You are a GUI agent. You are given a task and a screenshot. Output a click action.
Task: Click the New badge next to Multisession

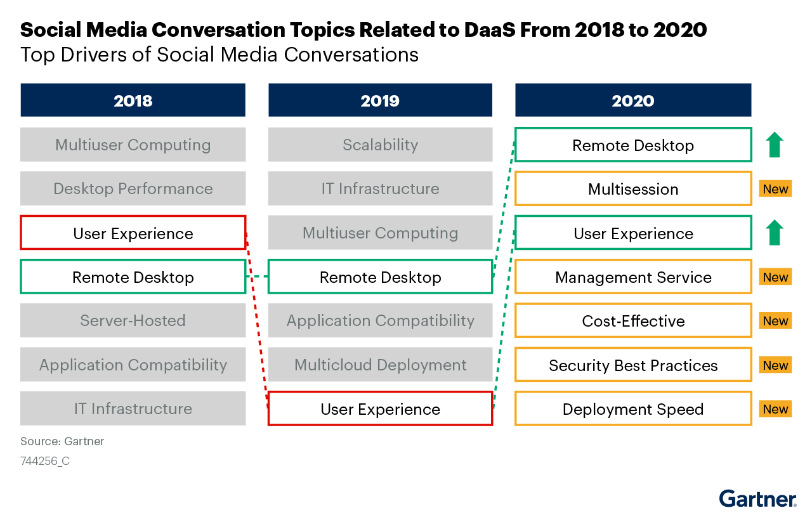point(775,188)
